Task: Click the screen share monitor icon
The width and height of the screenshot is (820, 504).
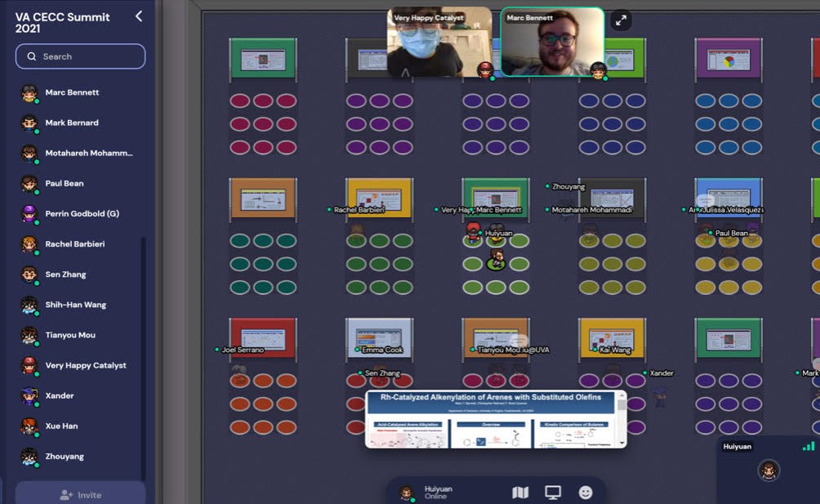Action: 553,493
